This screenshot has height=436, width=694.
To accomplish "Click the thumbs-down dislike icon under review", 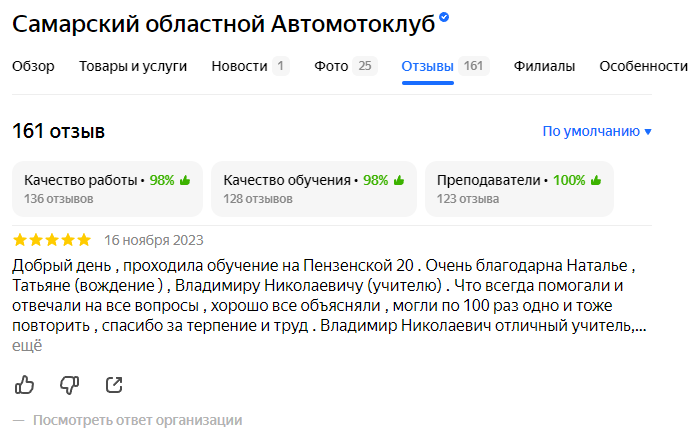I will point(69,384).
